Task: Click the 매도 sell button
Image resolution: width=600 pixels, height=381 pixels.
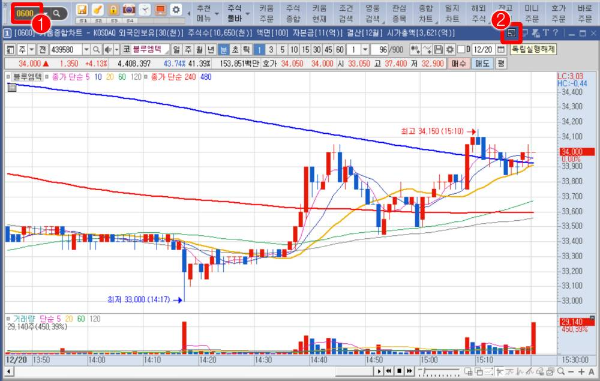Action: click(483, 64)
